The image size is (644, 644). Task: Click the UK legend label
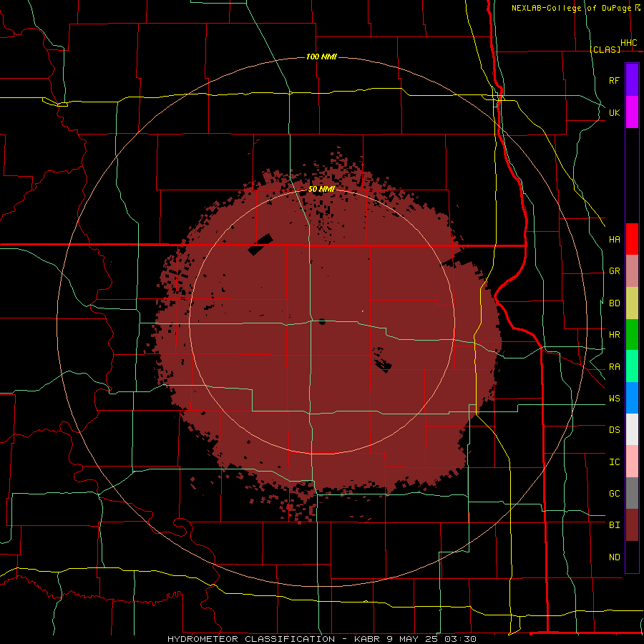click(x=614, y=112)
